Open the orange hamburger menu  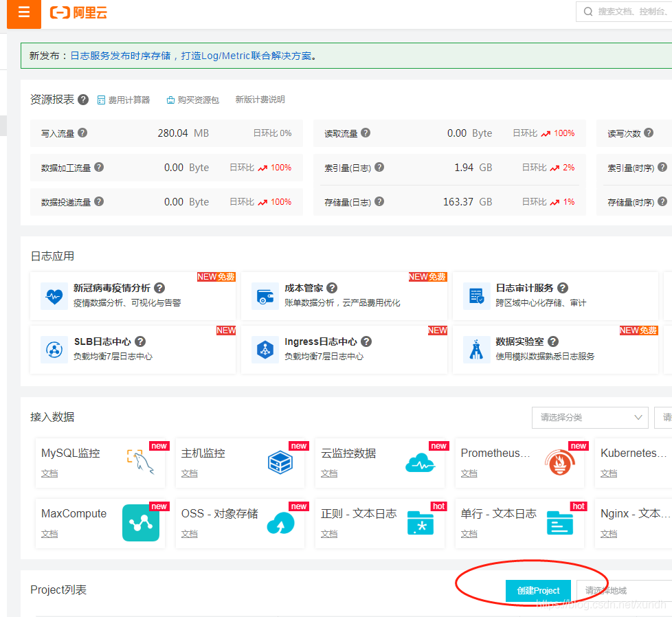(24, 13)
